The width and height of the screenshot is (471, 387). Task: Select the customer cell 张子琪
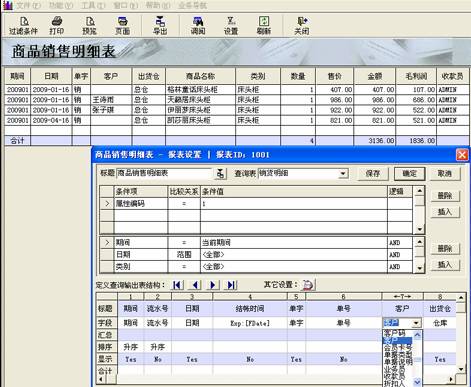pyautogui.click(x=111, y=110)
